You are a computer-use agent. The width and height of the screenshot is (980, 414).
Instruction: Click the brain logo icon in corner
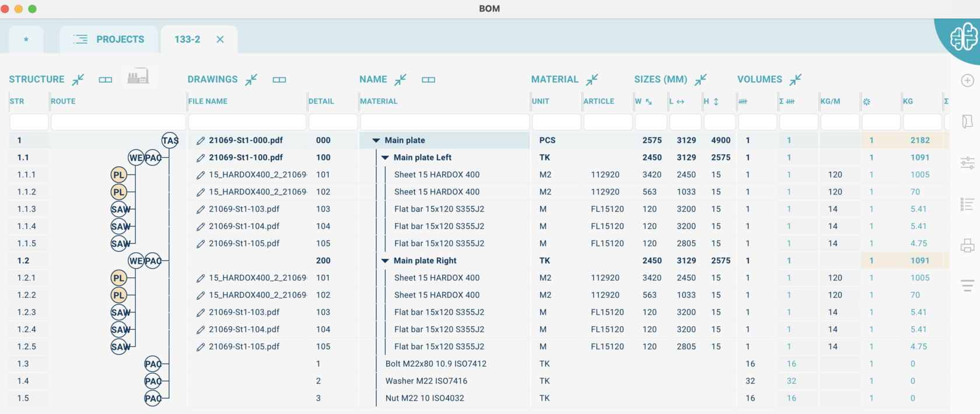click(963, 37)
